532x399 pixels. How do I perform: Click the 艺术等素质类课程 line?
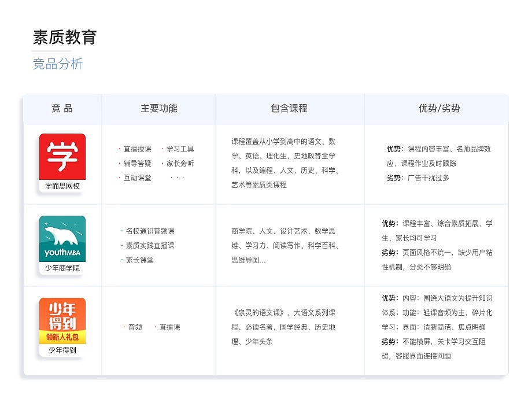pos(259,185)
